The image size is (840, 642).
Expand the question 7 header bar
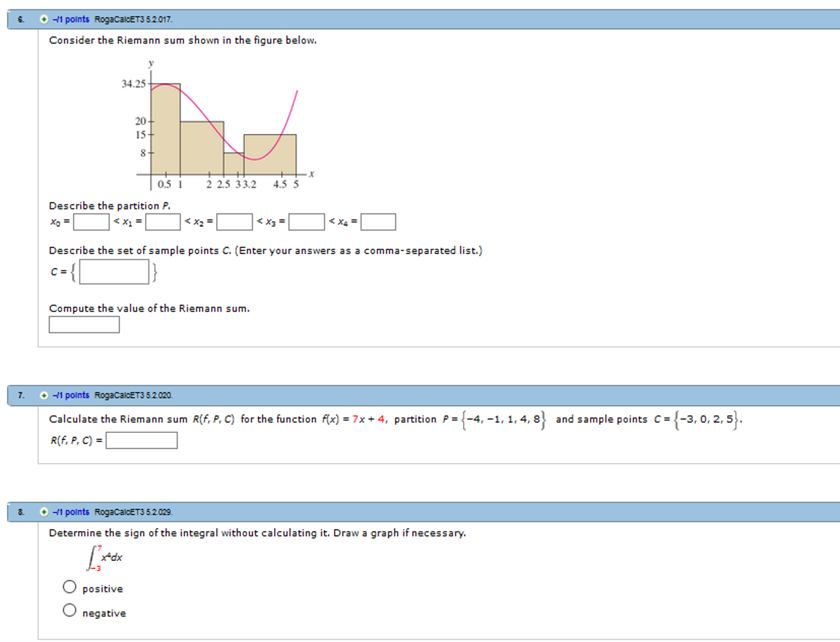(x=411, y=395)
